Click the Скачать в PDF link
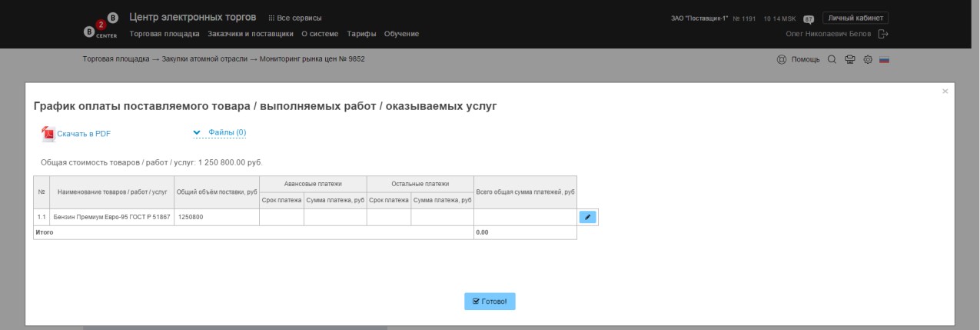Image resolution: width=980 pixels, height=330 pixels. [x=84, y=134]
